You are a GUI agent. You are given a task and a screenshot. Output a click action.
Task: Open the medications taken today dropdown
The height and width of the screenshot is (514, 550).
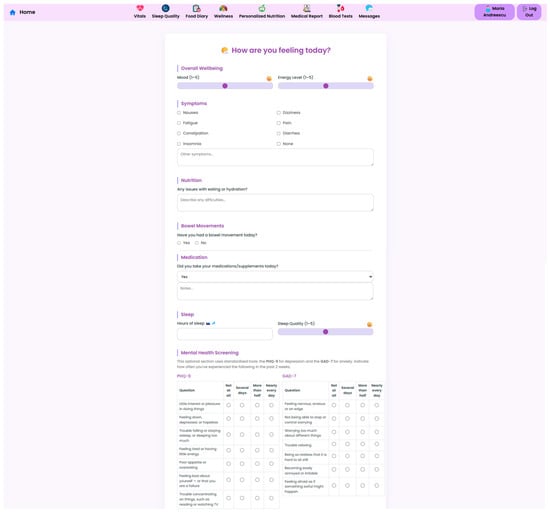[275, 277]
